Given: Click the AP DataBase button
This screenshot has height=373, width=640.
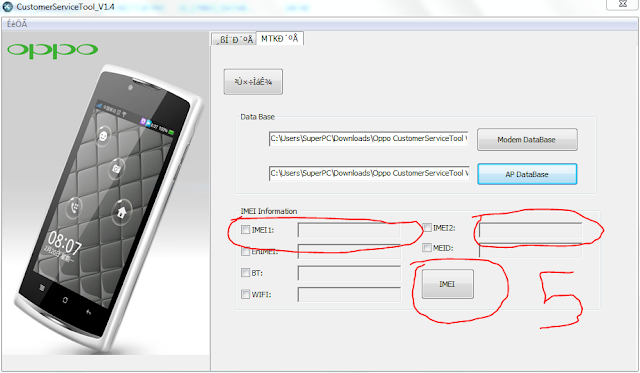Looking at the screenshot, I should [527, 174].
